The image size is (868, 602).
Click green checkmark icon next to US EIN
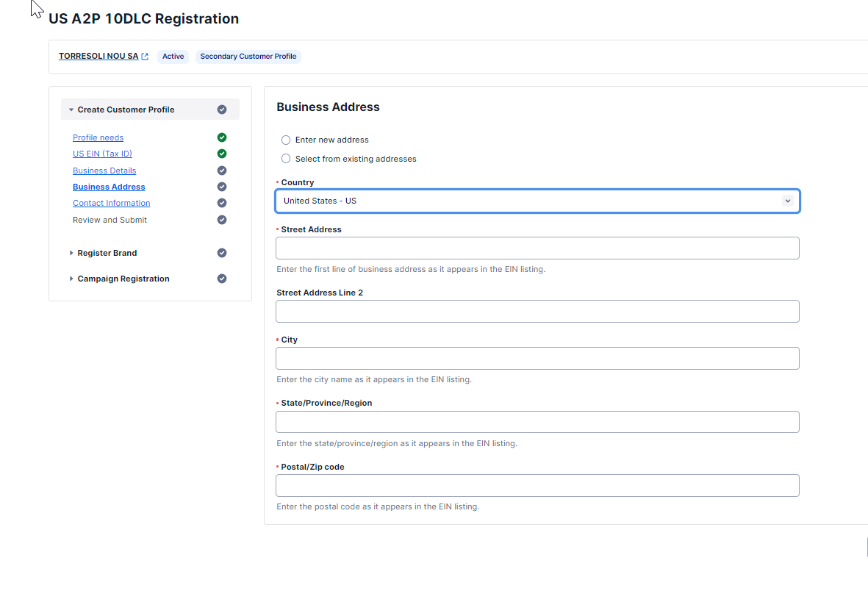[222, 154]
